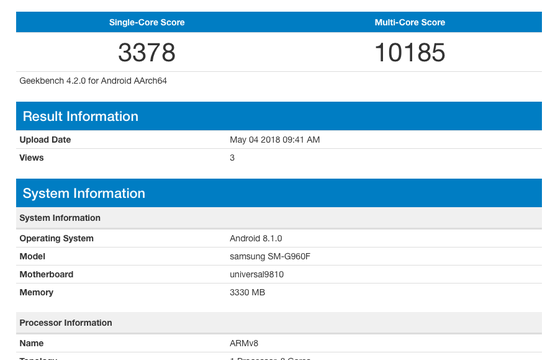Screen dimensions: 550x360
Task: Click the Model label
Action: click(x=32, y=256)
